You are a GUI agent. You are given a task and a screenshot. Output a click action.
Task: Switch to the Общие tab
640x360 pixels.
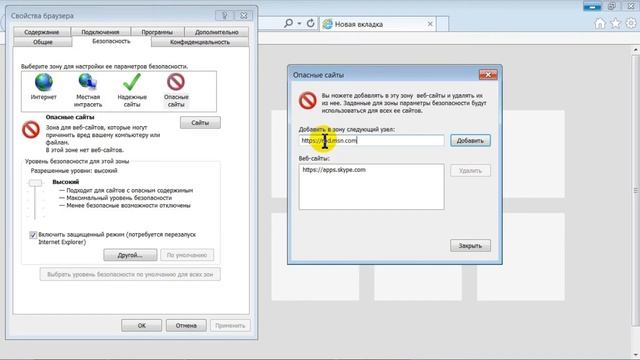43,42
